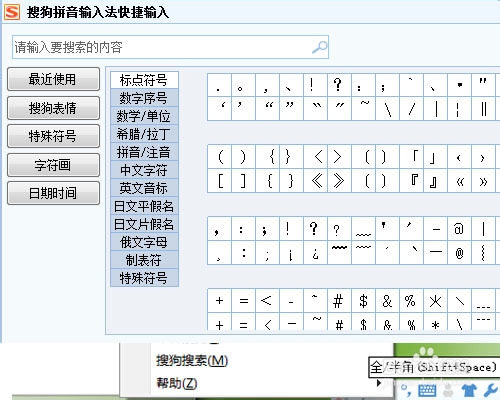Select the 中文字符 category
Image resolution: width=500 pixels, height=400 pixels.
144,170
